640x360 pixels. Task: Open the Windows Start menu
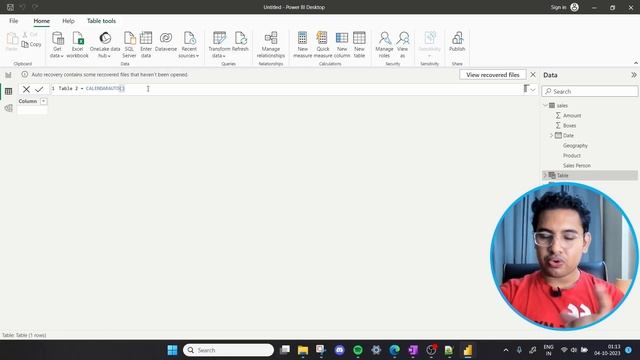coord(172,350)
